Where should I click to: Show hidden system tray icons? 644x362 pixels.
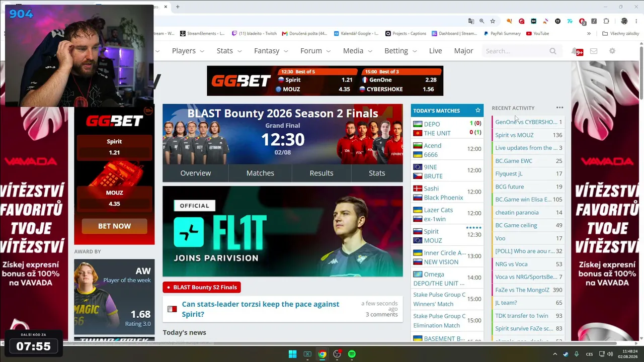(x=555, y=354)
